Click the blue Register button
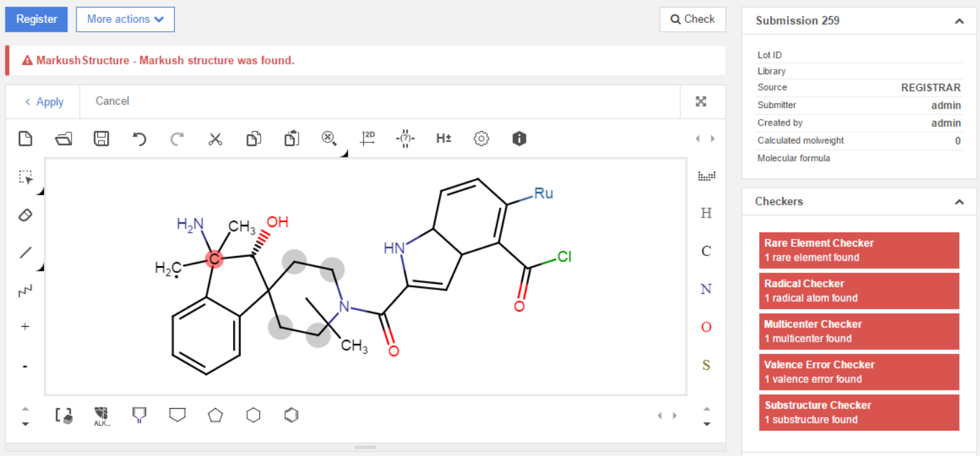This screenshot has height=456, width=980. [x=36, y=20]
